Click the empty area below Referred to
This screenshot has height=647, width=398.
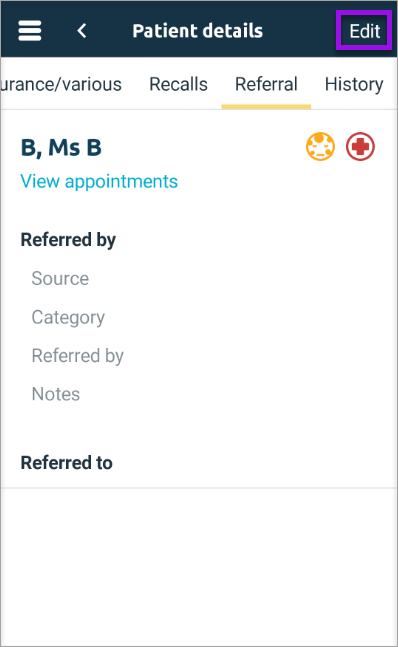click(x=199, y=567)
